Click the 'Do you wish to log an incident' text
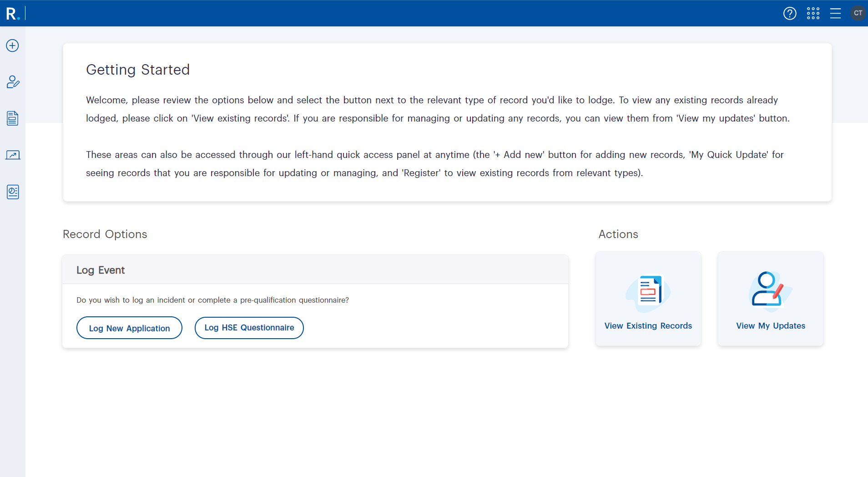The image size is (868, 477). 213,300
